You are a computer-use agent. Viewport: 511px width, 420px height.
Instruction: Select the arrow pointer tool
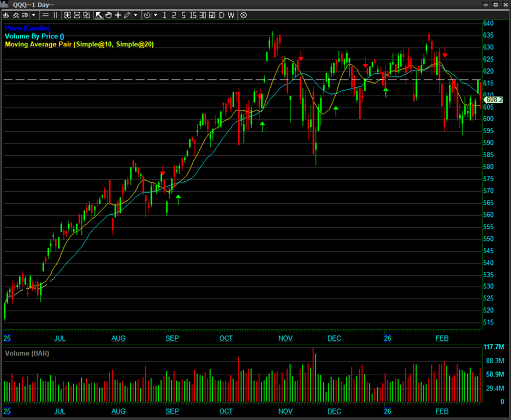[x=99, y=15]
